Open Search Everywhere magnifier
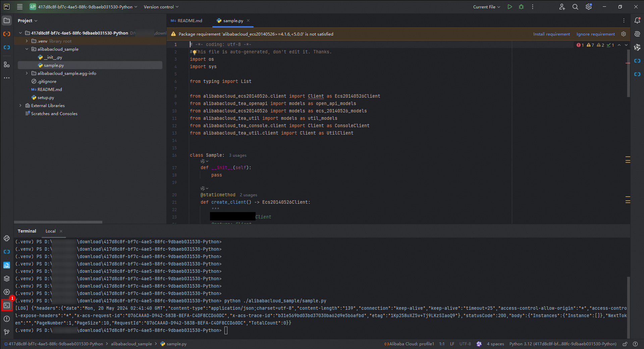The image size is (644, 349). click(575, 7)
